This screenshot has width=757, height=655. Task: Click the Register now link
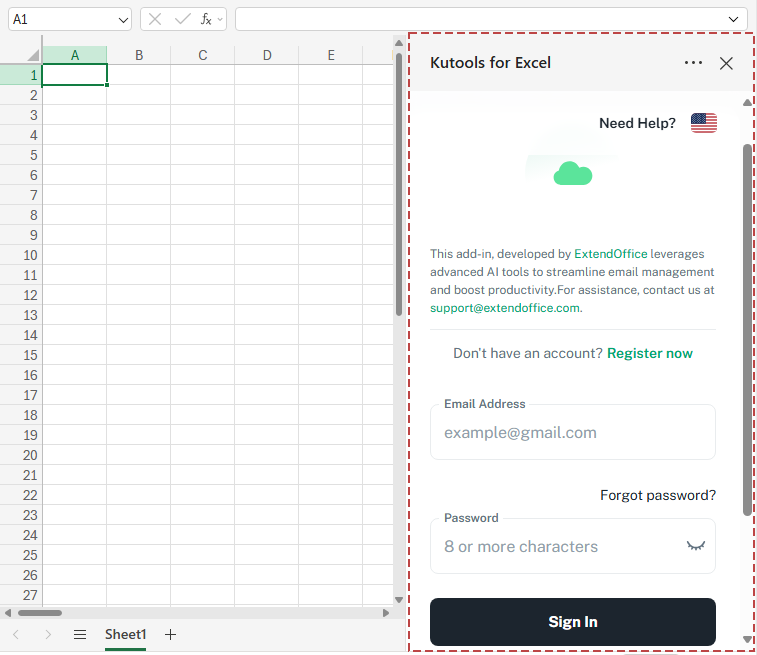[x=649, y=353]
